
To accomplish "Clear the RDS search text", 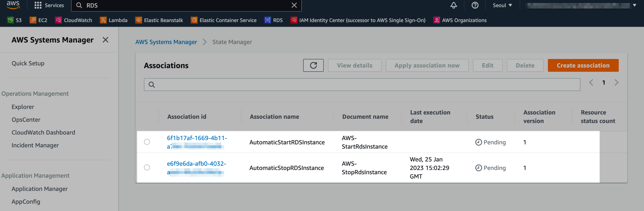I will [x=294, y=5].
